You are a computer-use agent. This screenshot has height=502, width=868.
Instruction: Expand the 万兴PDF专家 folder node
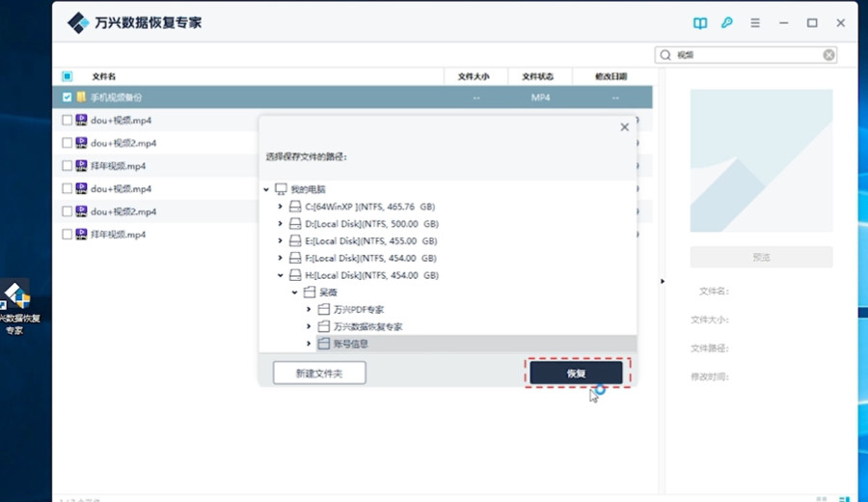tap(309, 309)
